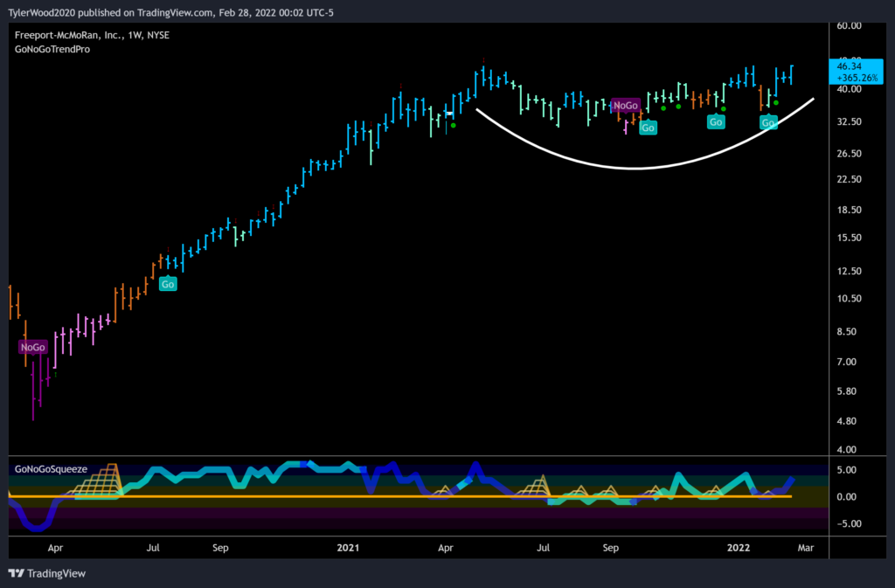
Task: Click the 5.00 squeeze scale label
Action: click(846, 470)
